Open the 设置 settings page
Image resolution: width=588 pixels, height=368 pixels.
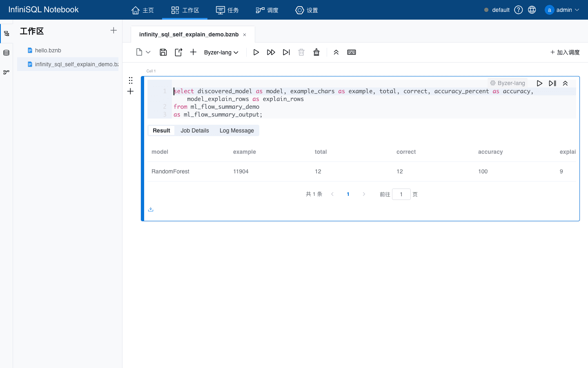(307, 10)
